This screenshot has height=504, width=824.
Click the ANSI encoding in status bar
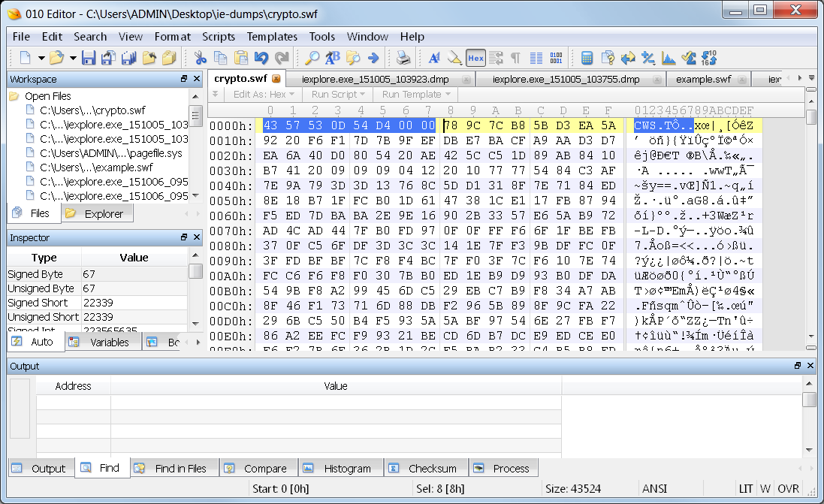(654, 489)
